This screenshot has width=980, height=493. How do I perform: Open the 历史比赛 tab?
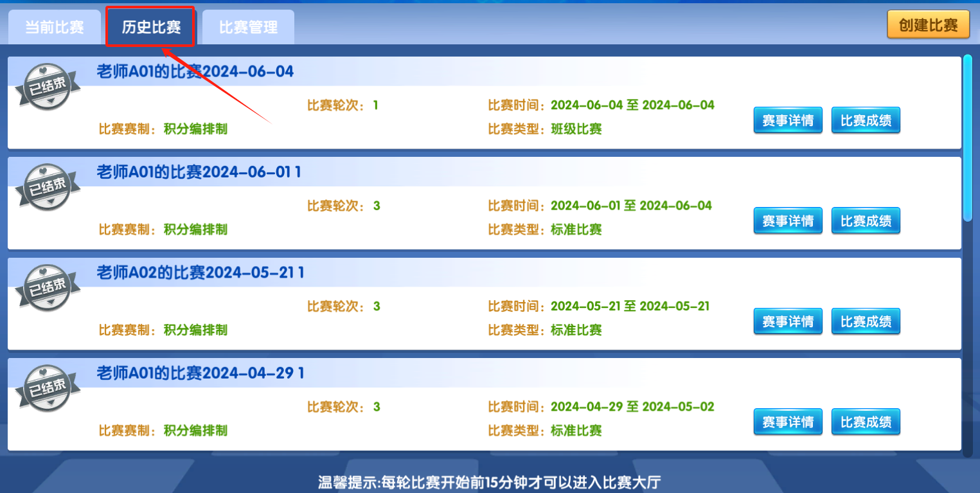click(x=151, y=28)
